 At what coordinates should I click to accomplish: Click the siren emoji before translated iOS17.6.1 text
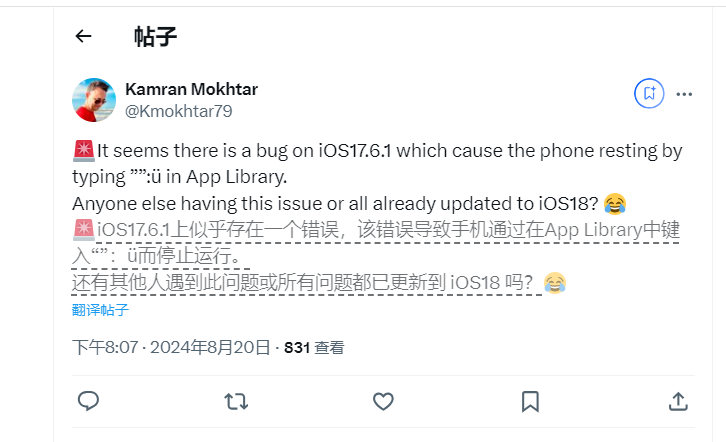[83, 230]
